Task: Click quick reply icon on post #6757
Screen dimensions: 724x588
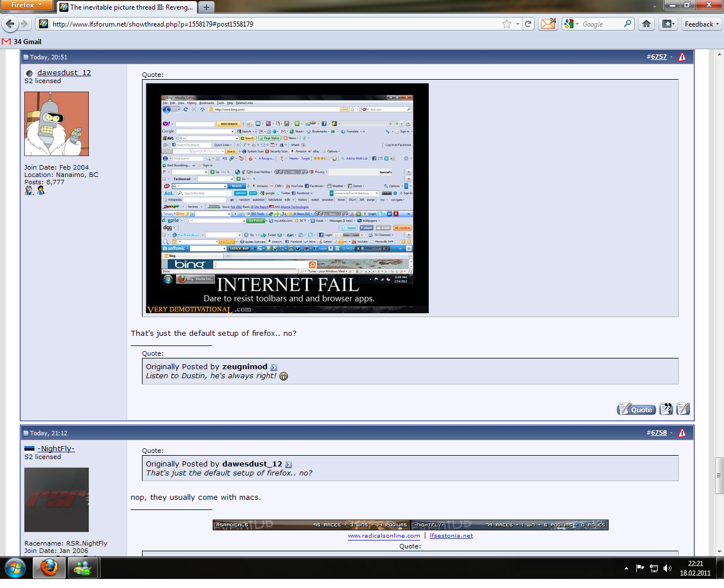Action: pos(683,409)
